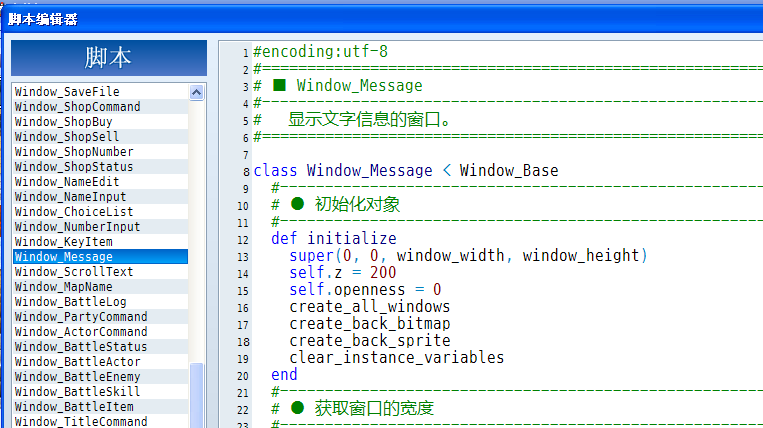Select Window_ShopBuy script entry
The height and width of the screenshot is (428, 763).
101,122
